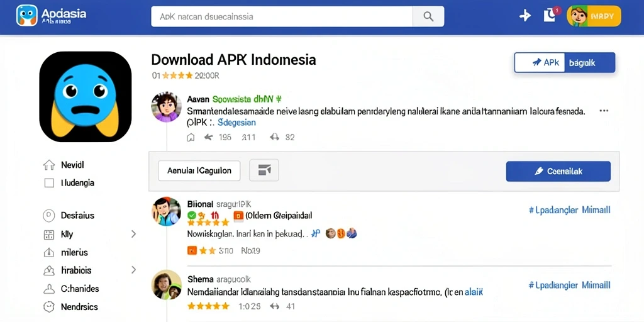This screenshot has width=644, height=322.
Task: Click the blue Coenailak button
Action: (x=558, y=171)
